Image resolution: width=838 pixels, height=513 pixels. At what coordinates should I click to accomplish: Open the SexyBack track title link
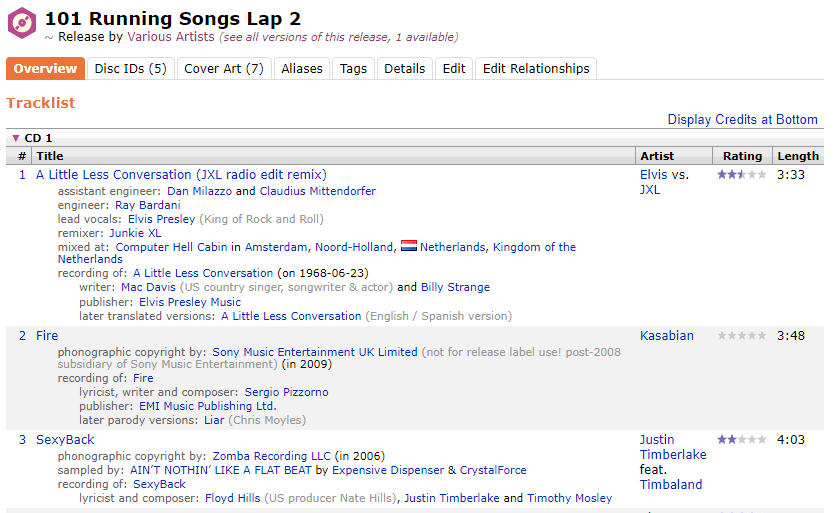pos(65,440)
